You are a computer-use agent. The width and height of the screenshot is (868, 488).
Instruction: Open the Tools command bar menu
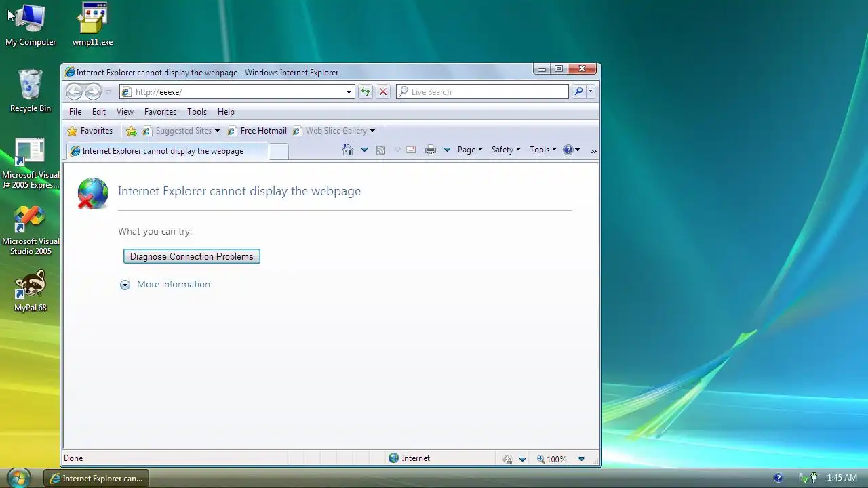click(542, 150)
